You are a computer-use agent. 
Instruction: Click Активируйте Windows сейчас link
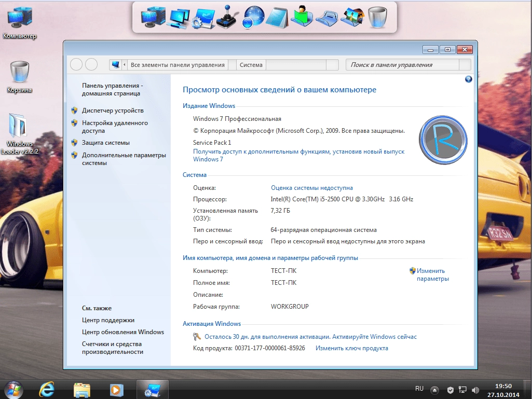(374, 337)
